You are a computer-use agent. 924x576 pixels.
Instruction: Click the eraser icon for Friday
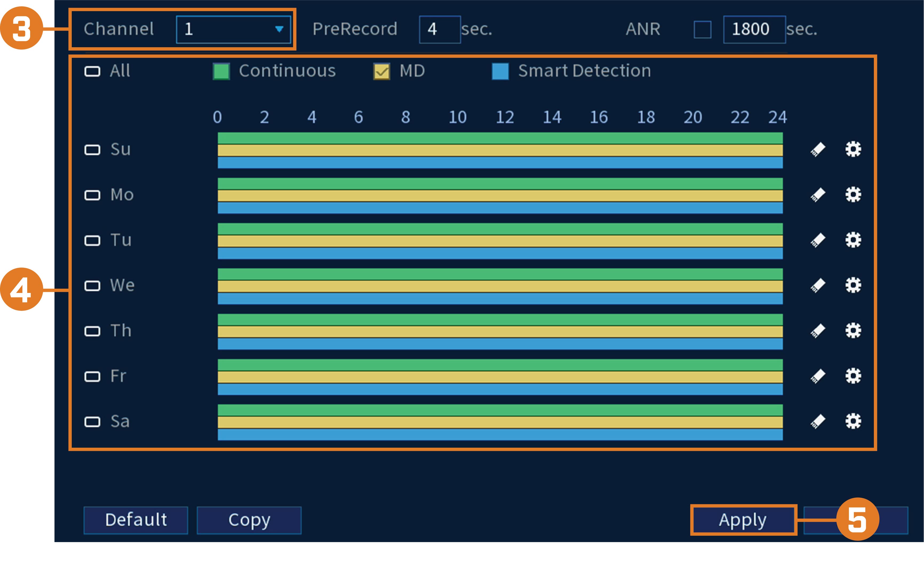(x=818, y=376)
